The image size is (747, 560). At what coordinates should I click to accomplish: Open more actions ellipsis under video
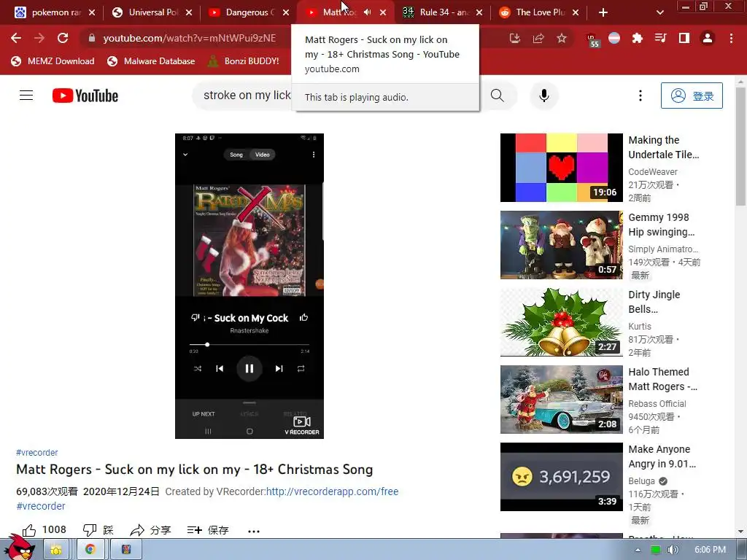(254, 531)
